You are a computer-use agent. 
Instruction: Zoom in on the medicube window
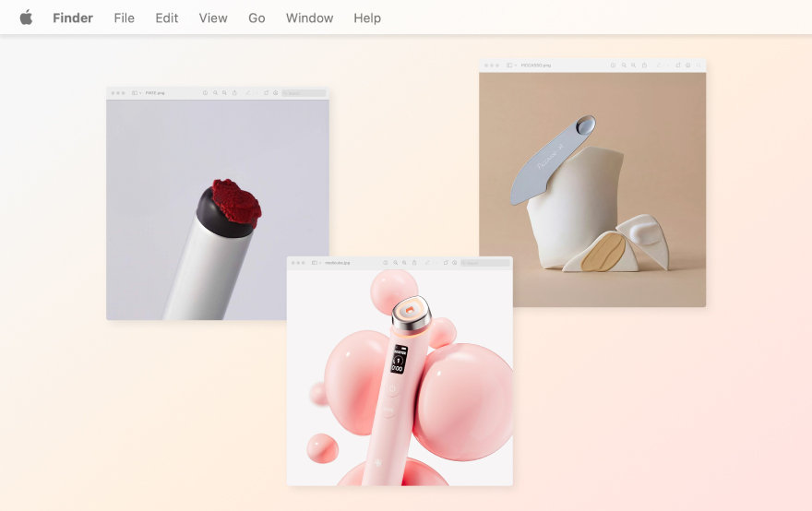pos(404,263)
